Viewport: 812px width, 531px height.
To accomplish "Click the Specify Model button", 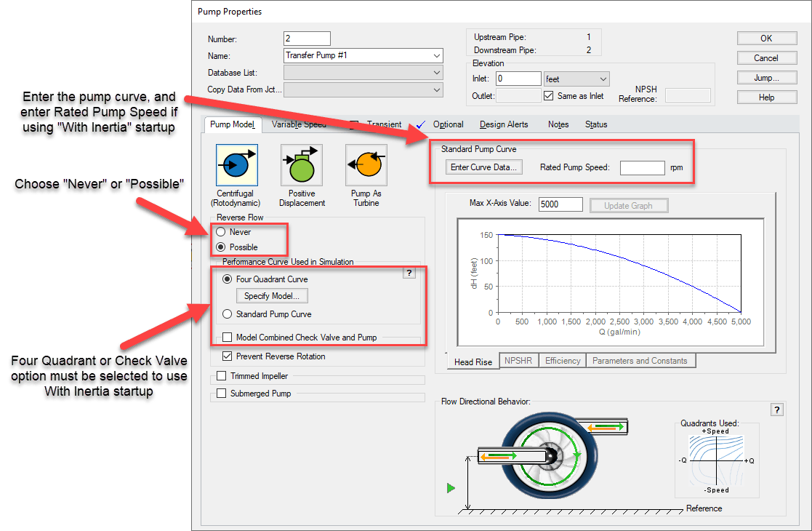I will 271,295.
